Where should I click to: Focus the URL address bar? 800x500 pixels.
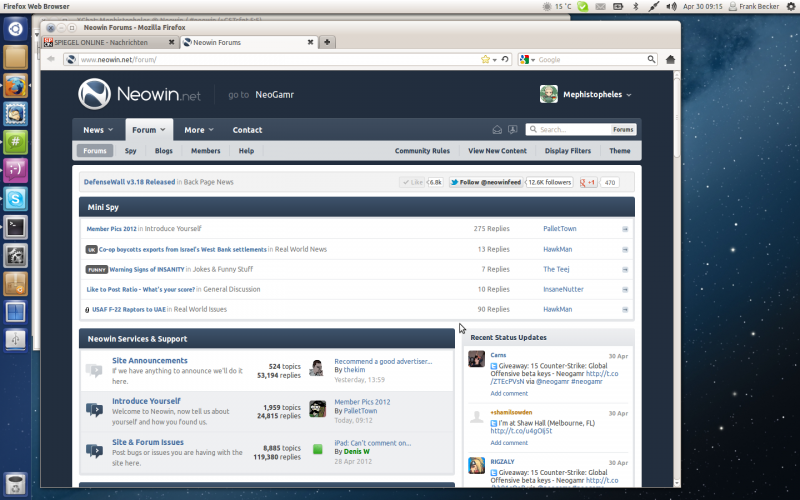(280, 60)
